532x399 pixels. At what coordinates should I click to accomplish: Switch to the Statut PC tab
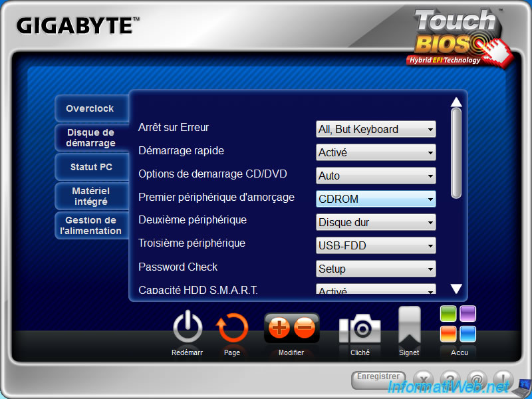92,167
